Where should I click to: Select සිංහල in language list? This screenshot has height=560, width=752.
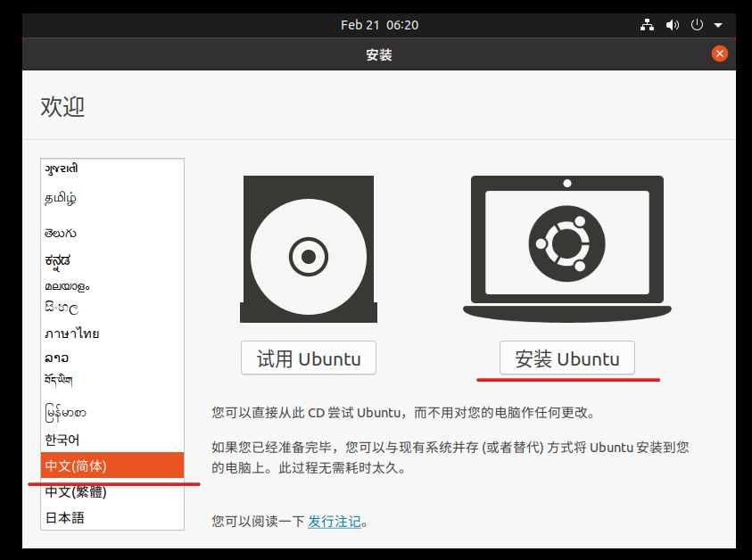click(x=112, y=308)
